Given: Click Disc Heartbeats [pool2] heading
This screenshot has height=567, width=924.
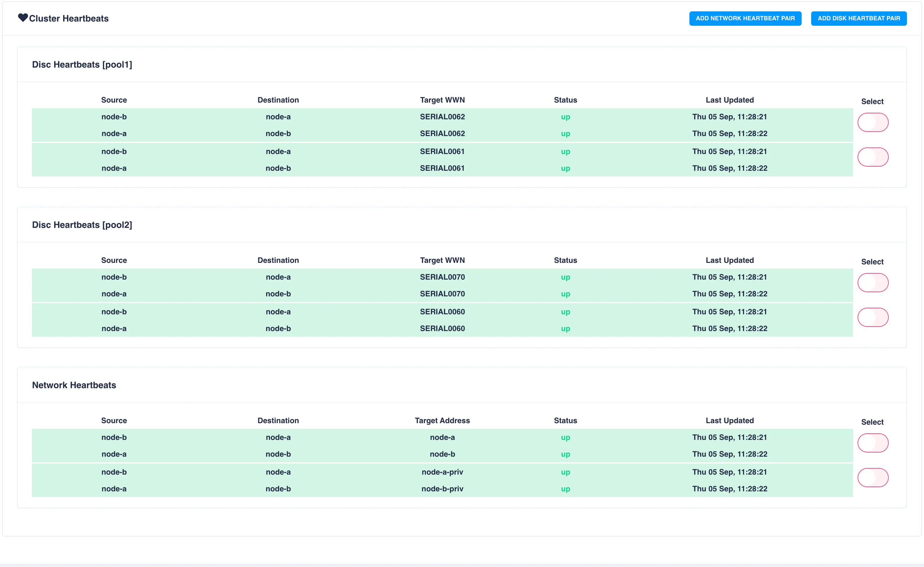Looking at the screenshot, I should point(82,225).
